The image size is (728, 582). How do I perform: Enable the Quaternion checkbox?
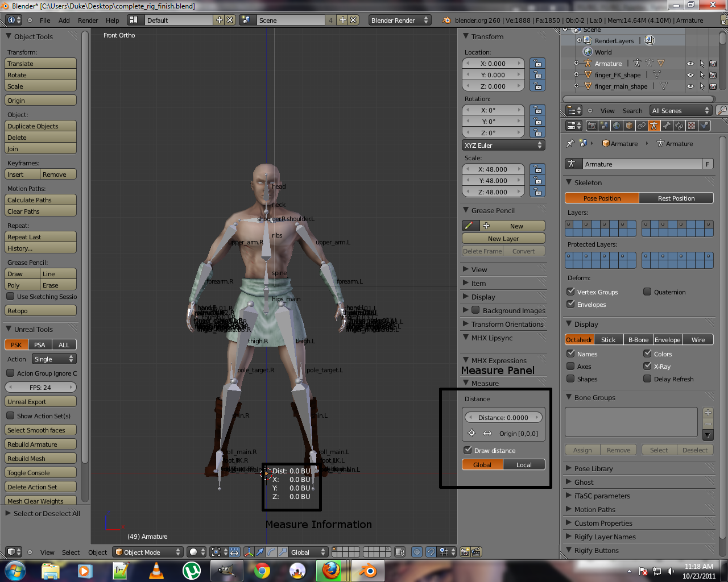(x=647, y=292)
